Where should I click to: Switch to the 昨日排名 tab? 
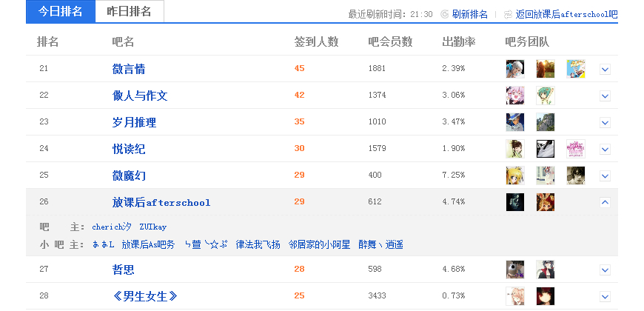click(130, 12)
